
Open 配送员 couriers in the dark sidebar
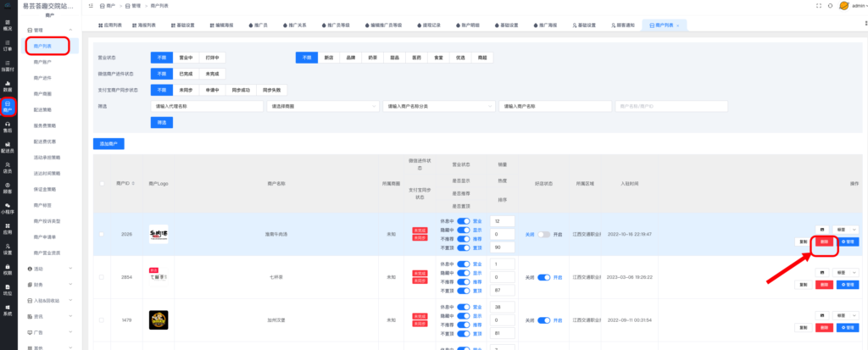(x=8, y=147)
